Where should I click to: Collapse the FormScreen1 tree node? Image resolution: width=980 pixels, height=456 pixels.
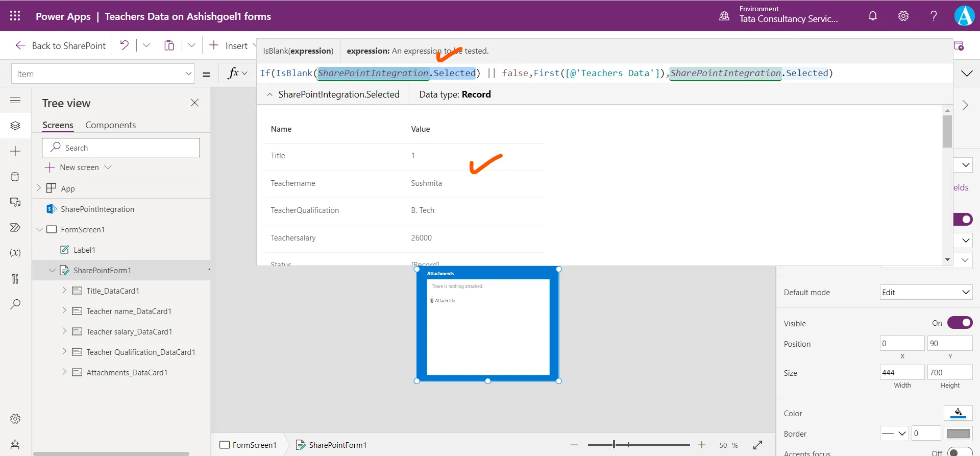39,229
